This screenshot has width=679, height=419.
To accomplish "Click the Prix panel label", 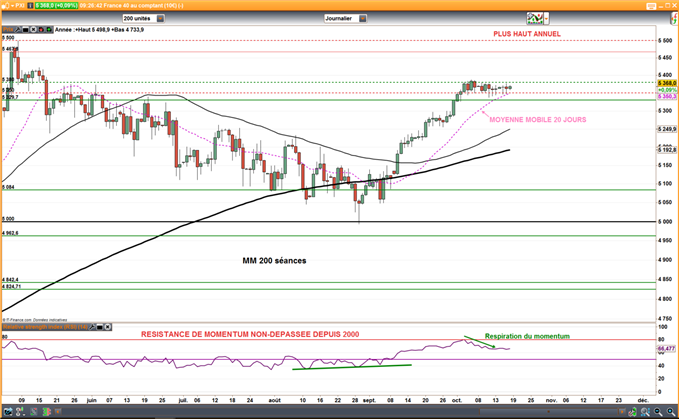I will pyautogui.click(x=8, y=29).
